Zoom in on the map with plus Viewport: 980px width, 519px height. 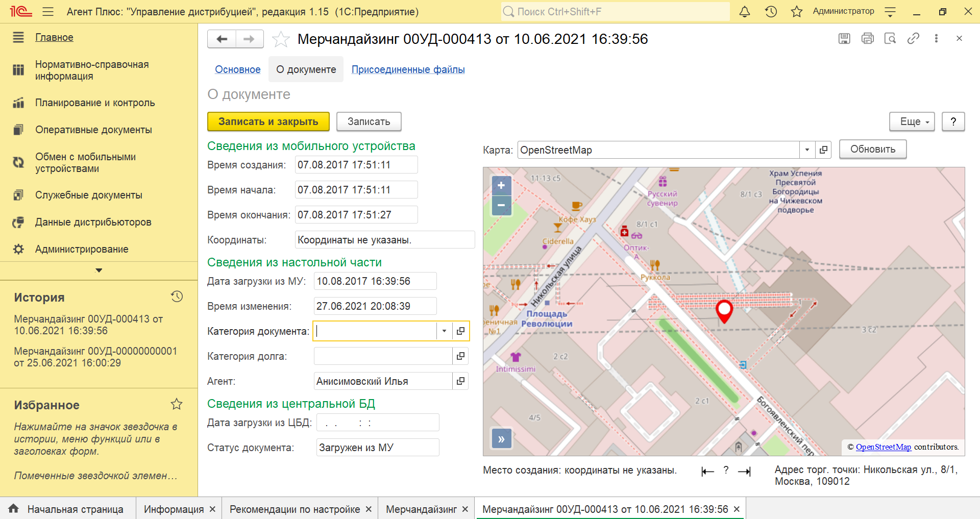click(x=501, y=185)
